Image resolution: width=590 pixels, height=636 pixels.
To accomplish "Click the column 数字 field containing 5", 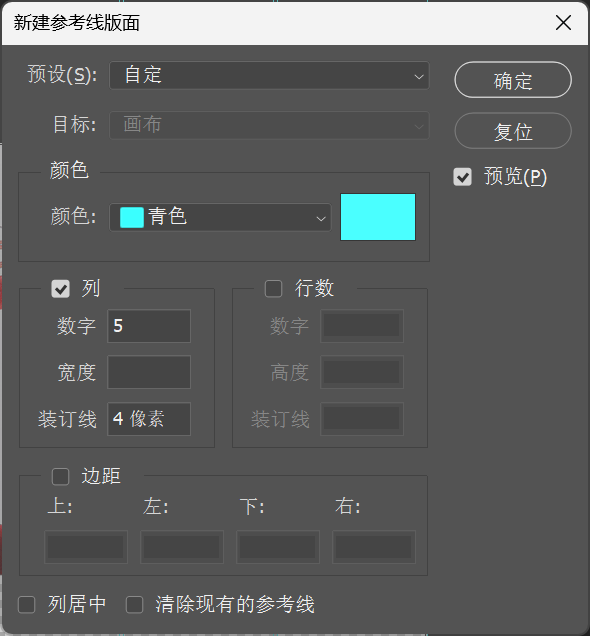I will pos(149,326).
